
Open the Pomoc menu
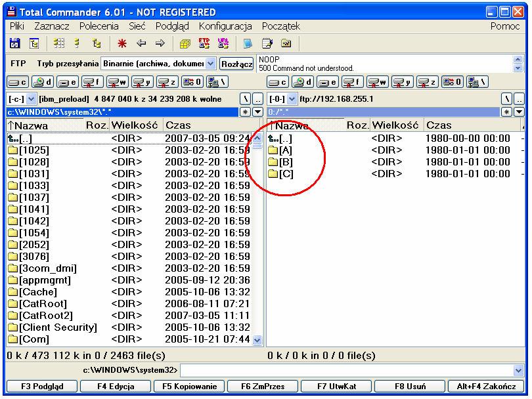(x=505, y=26)
